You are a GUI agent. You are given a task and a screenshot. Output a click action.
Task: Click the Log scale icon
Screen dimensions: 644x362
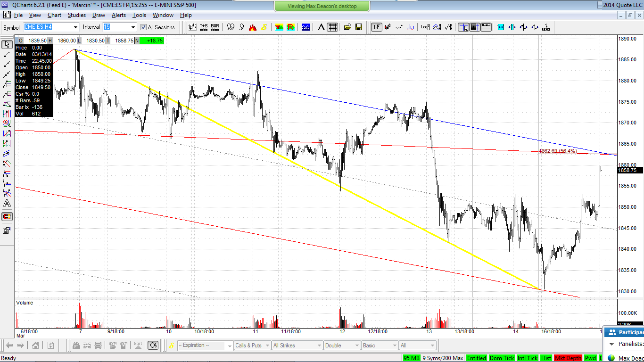pyautogui.click(x=425, y=27)
